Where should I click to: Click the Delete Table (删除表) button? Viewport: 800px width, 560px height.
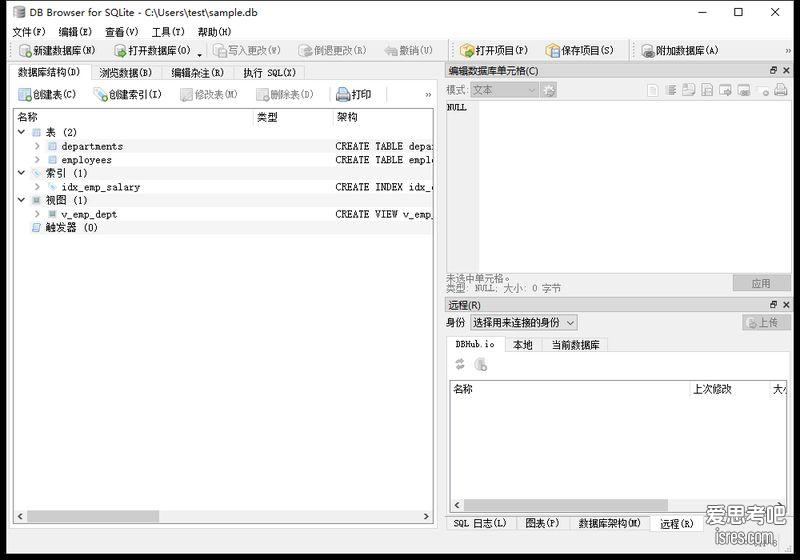point(285,94)
